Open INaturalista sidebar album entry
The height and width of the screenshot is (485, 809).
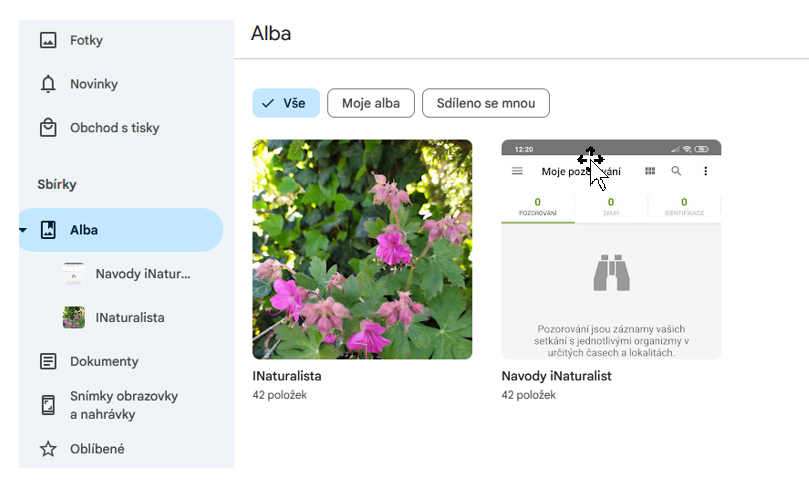130,318
